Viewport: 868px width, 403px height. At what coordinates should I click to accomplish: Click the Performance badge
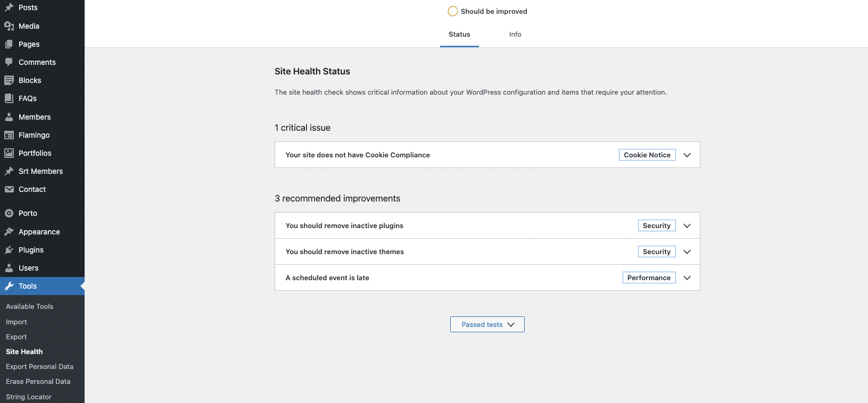(x=649, y=278)
